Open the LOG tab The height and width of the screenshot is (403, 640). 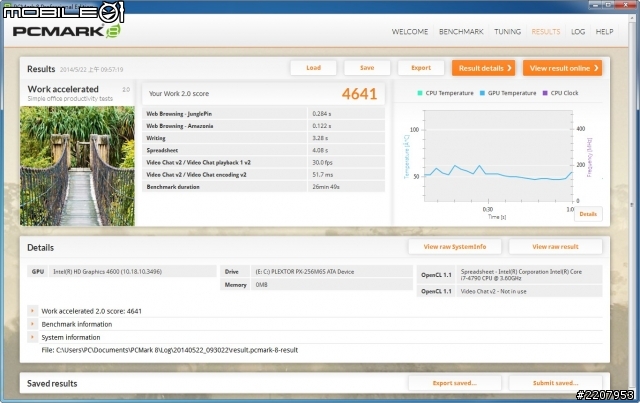(x=578, y=31)
